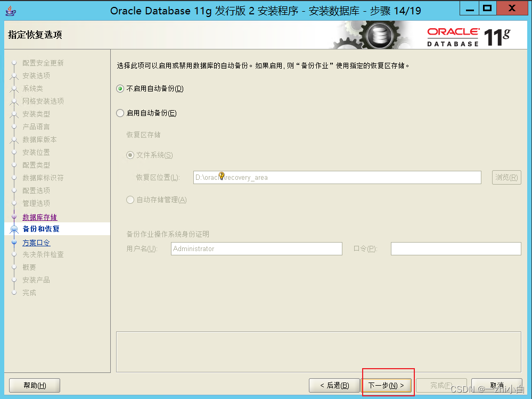Click the Oracle Database 11g logo
The image size is (532, 399).
tap(469, 37)
